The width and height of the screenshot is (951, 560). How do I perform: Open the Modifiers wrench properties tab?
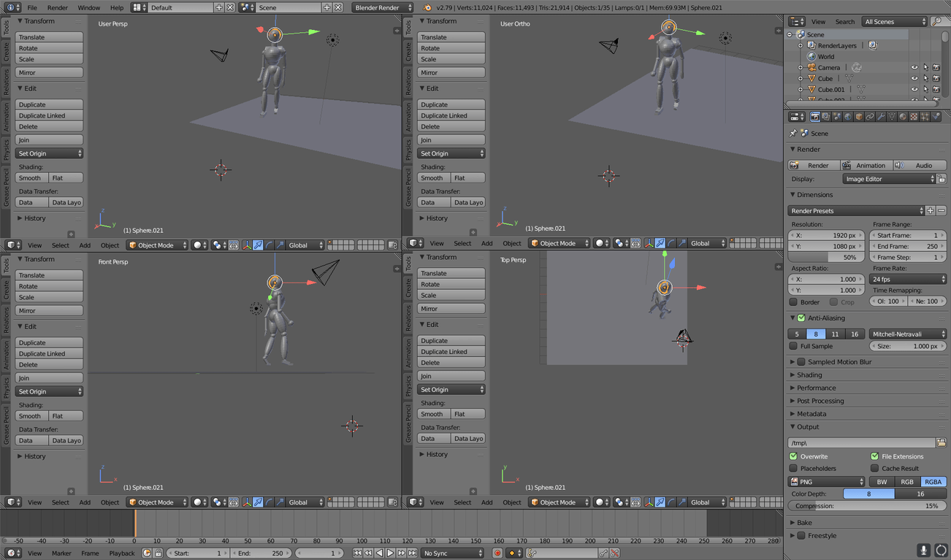point(881,117)
